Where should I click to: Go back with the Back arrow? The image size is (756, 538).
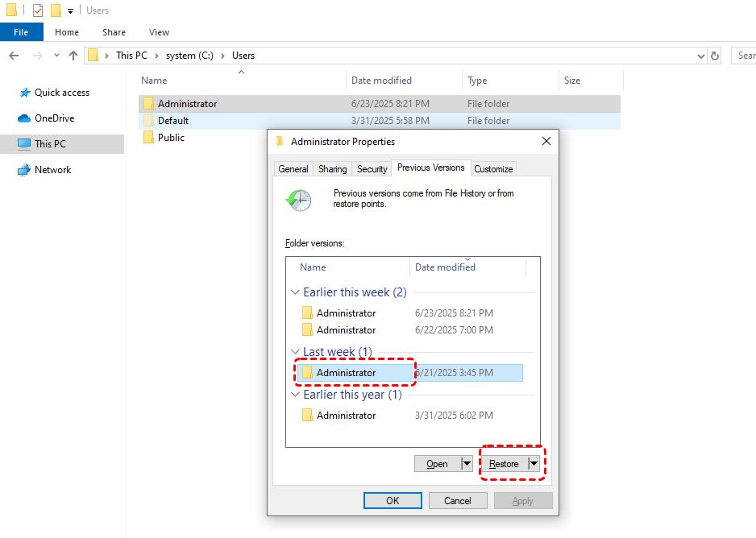tap(14, 56)
